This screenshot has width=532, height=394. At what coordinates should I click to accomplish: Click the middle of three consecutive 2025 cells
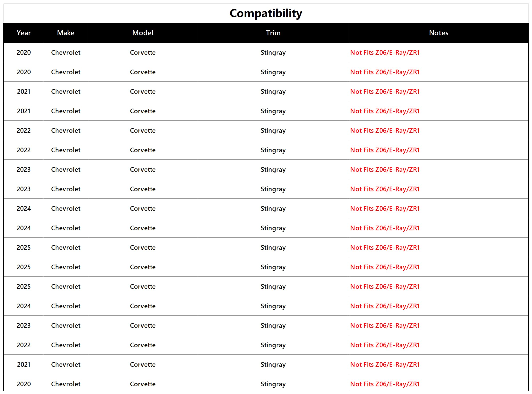pos(24,267)
